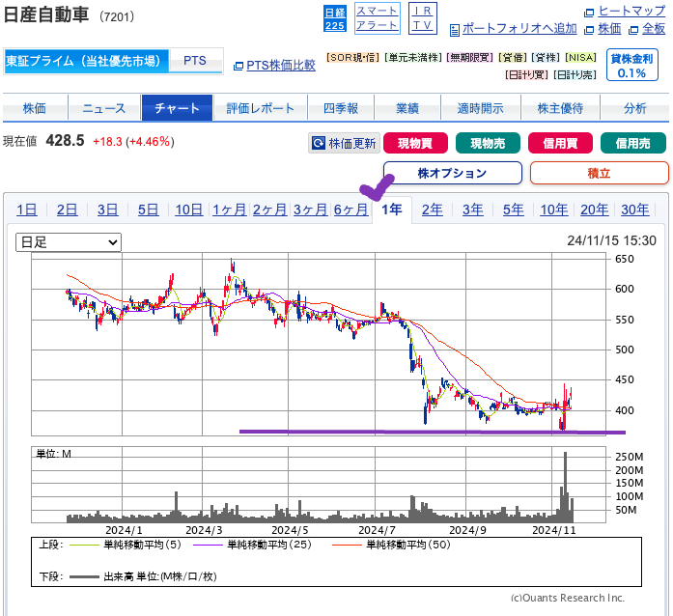Select the 5日 chart period

click(148, 210)
